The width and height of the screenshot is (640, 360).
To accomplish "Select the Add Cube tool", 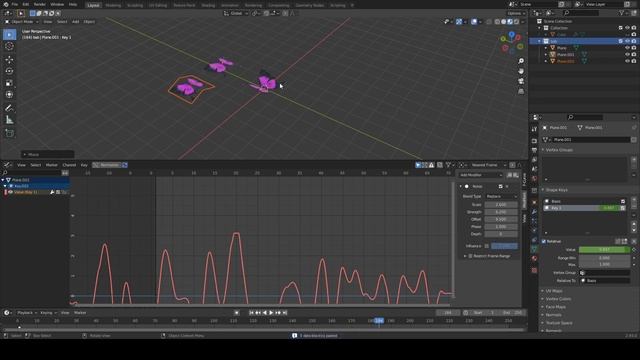I will 9,133.
